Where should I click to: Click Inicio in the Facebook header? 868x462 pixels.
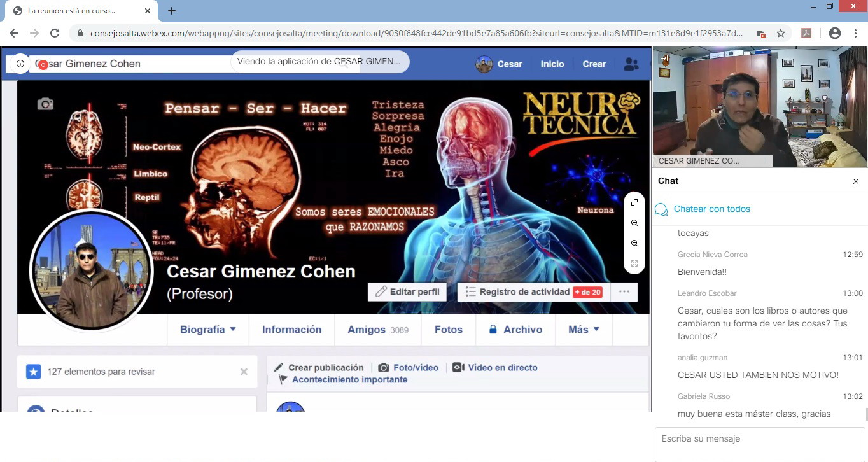pos(552,64)
